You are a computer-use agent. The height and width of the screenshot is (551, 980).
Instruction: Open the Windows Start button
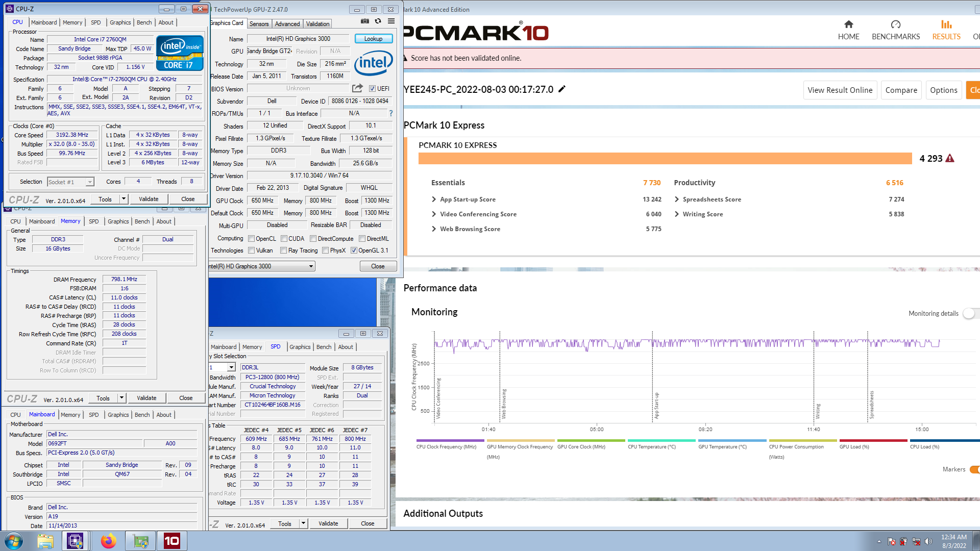pos(14,541)
